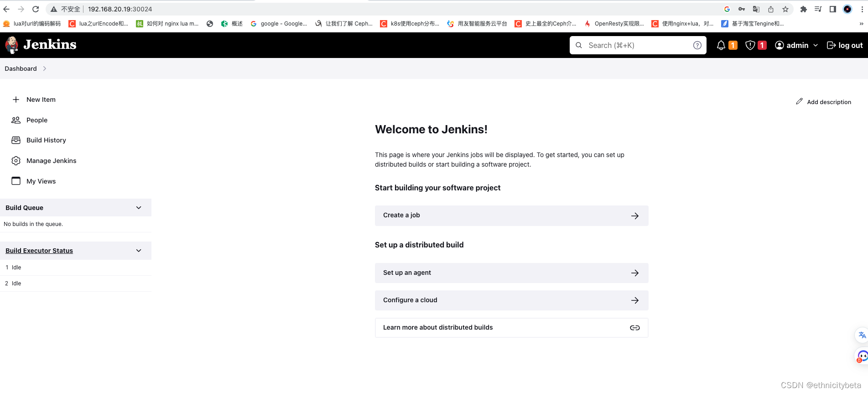The width and height of the screenshot is (868, 394).
Task: Click the Build History icon
Action: pyautogui.click(x=16, y=140)
